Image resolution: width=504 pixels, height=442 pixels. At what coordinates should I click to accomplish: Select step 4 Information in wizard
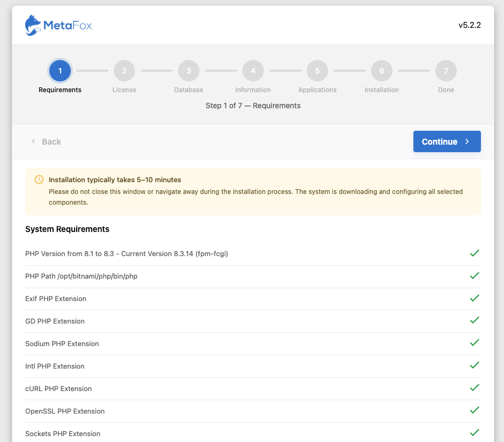(253, 71)
